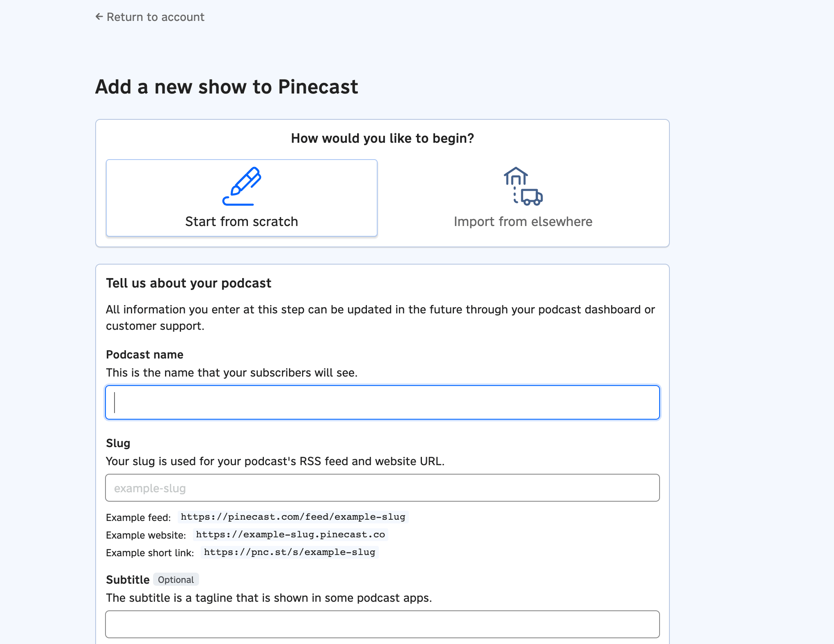The width and height of the screenshot is (834, 644).
Task: Click the 'Podcast name' field label
Action: (x=144, y=354)
